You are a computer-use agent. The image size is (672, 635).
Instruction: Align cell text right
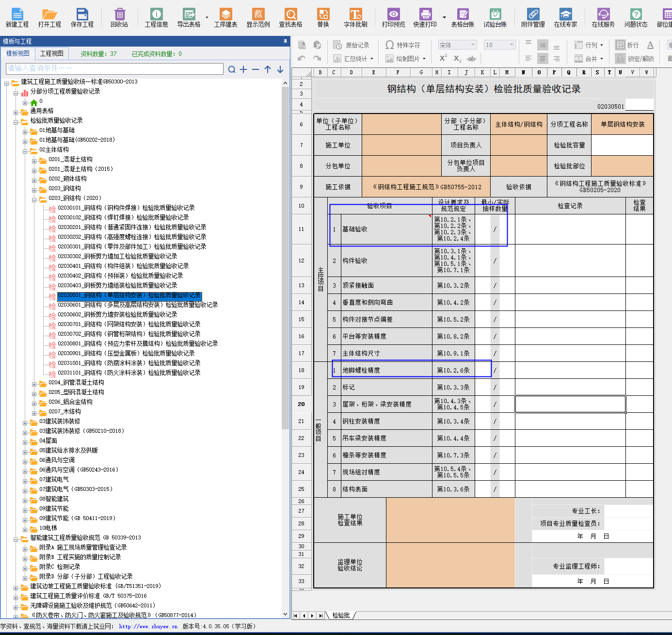(x=557, y=58)
